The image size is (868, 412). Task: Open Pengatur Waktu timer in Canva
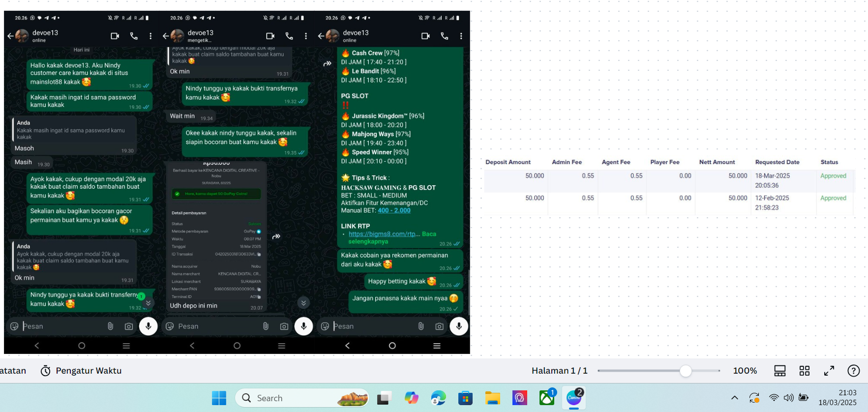tap(81, 371)
